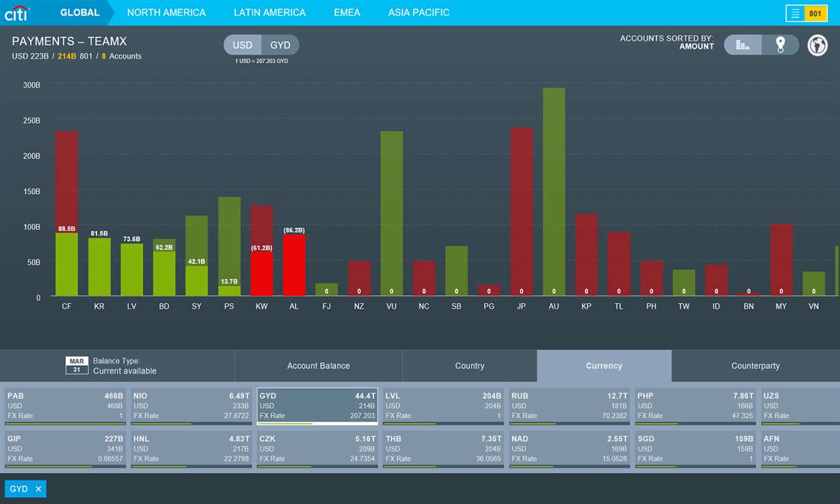
Task: Select the Currency tab
Action: 604,366
